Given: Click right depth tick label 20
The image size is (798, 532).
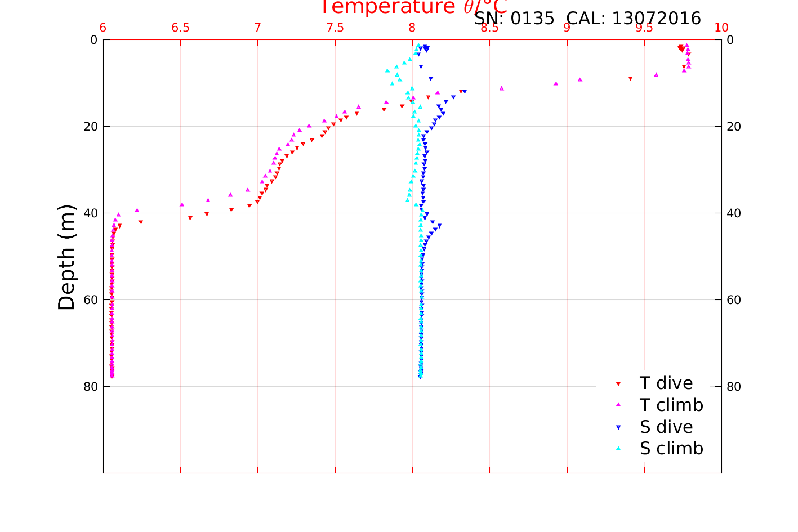Looking at the screenshot, I should click(734, 127).
